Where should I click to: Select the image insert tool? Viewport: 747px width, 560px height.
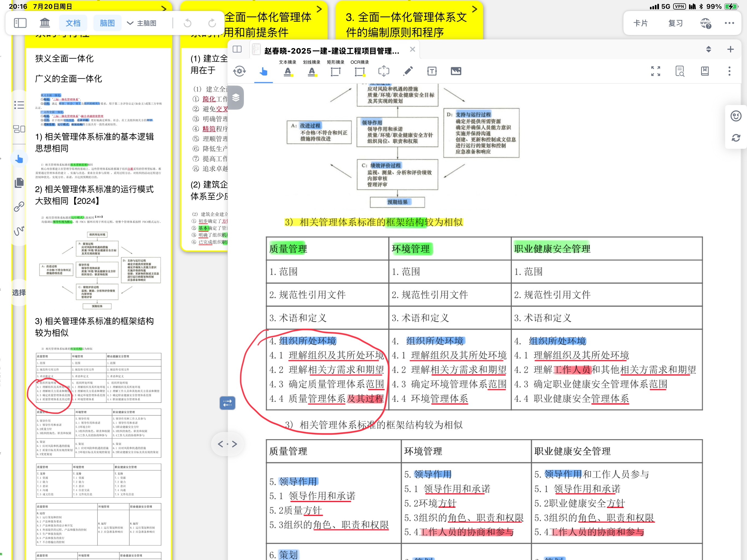[x=456, y=71]
